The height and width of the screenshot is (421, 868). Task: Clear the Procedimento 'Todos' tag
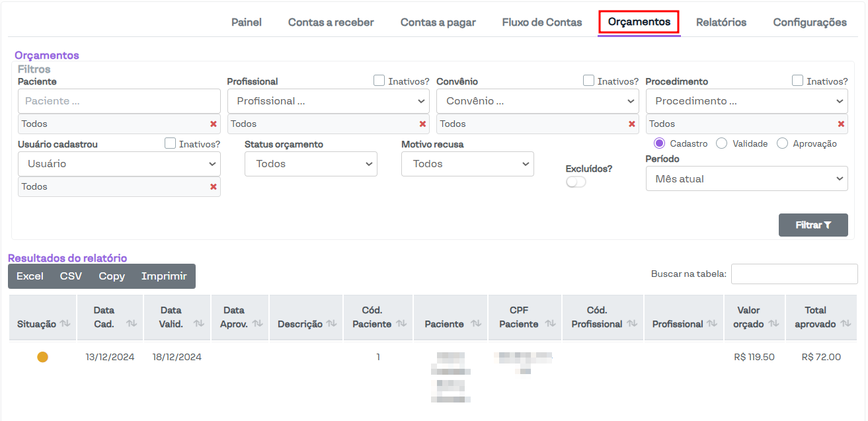(841, 124)
